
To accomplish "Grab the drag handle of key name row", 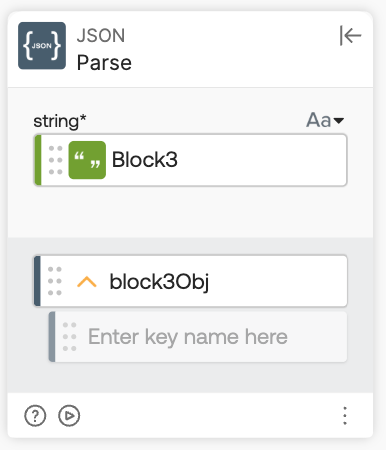I will 70,337.
